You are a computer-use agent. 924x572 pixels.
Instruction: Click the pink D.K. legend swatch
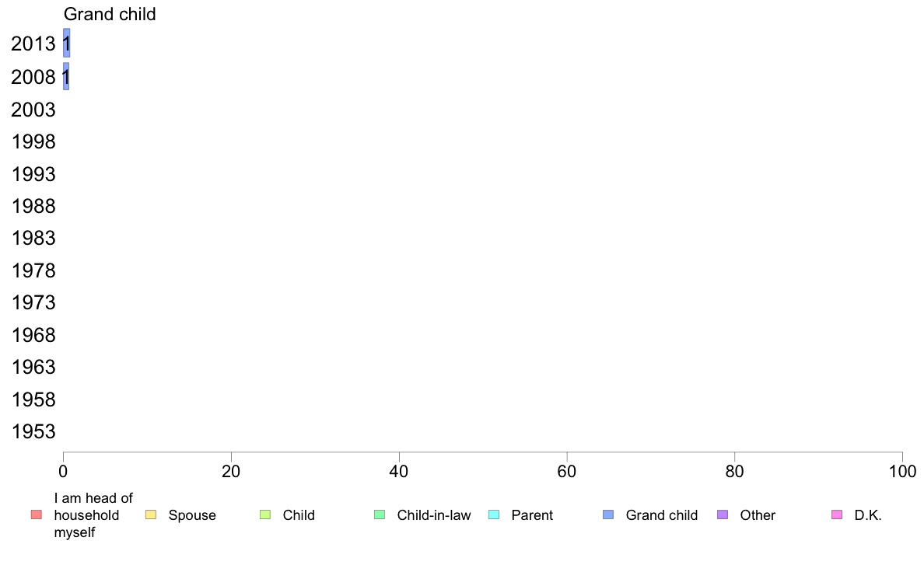pyautogui.click(x=837, y=514)
